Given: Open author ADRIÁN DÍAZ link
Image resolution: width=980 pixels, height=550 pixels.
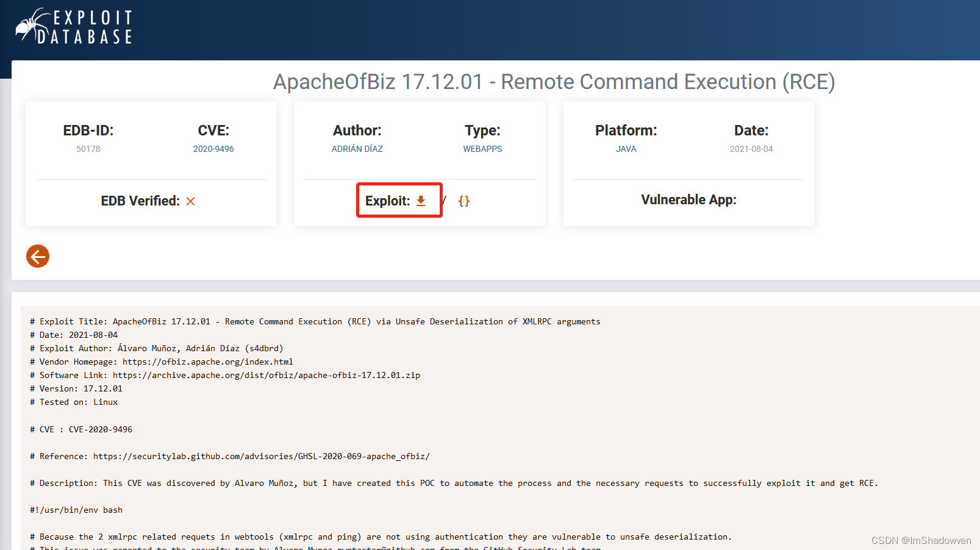Looking at the screenshot, I should 357,149.
